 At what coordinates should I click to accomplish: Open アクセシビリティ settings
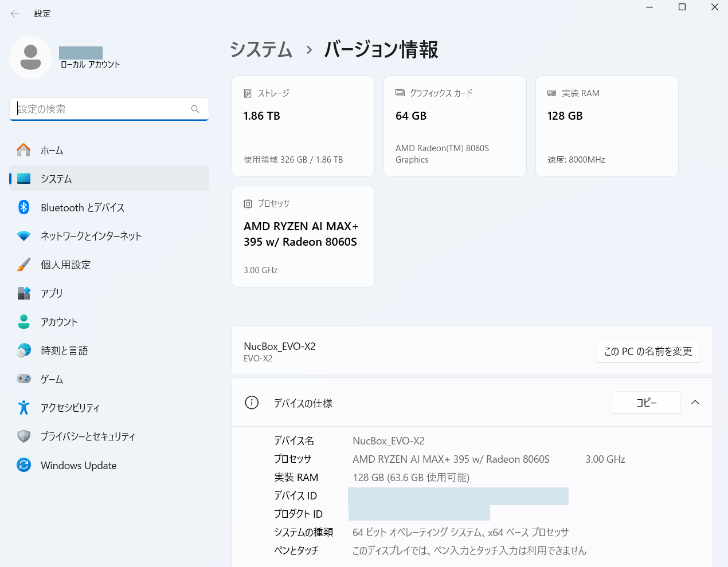pyautogui.click(x=70, y=407)
